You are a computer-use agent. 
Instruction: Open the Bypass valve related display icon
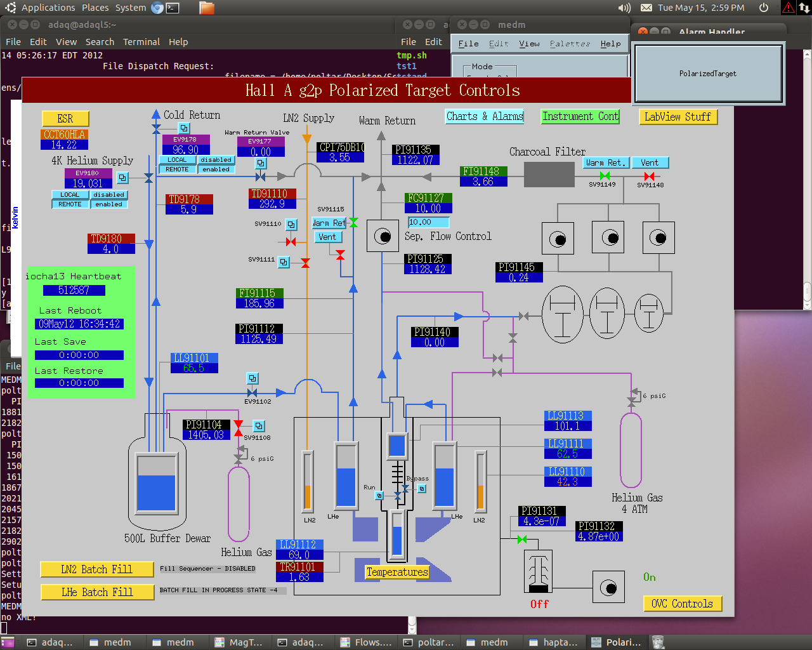(x=422, y=488)
